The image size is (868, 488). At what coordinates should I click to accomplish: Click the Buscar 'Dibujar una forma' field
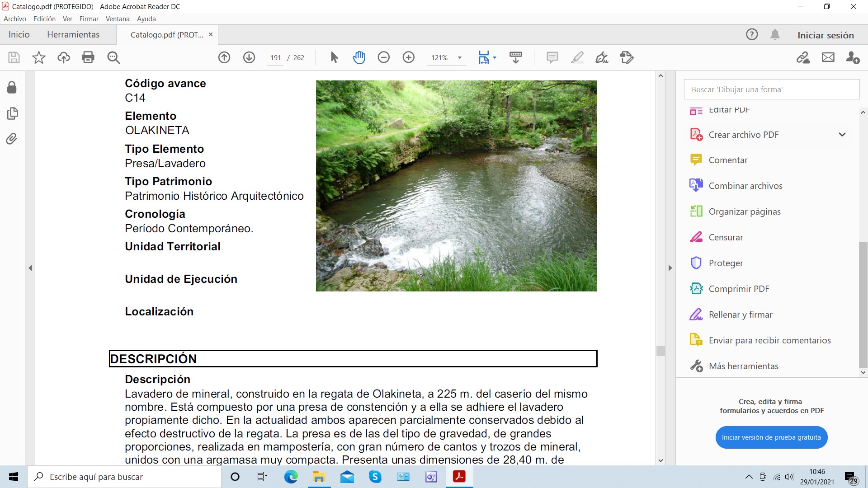771,89
